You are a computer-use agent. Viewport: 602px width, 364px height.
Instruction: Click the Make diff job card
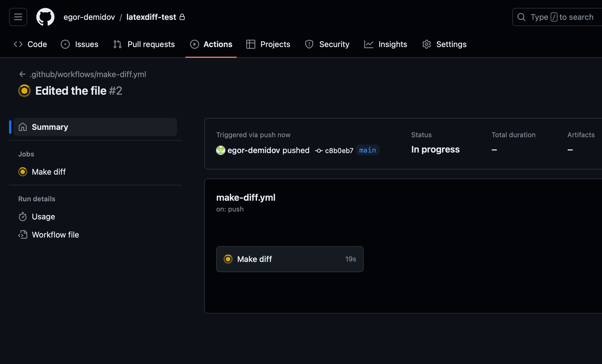click(x=290, y=259)
